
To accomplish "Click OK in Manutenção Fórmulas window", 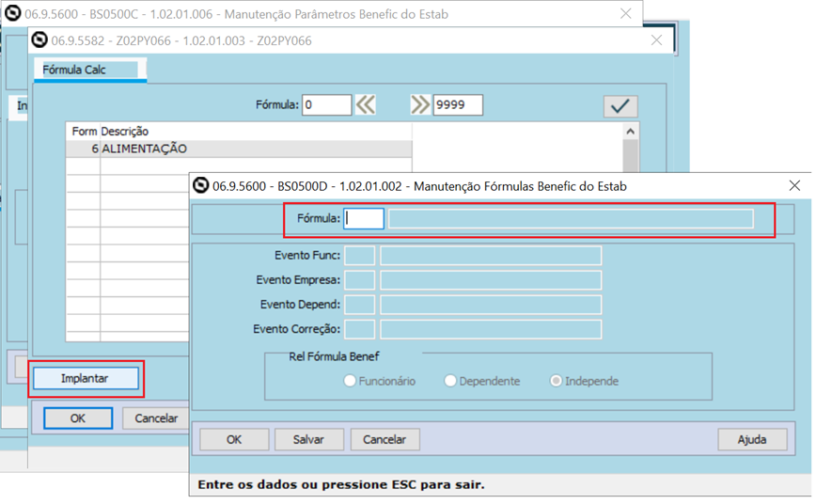I will pyautogui.click(x=234, y=439).
